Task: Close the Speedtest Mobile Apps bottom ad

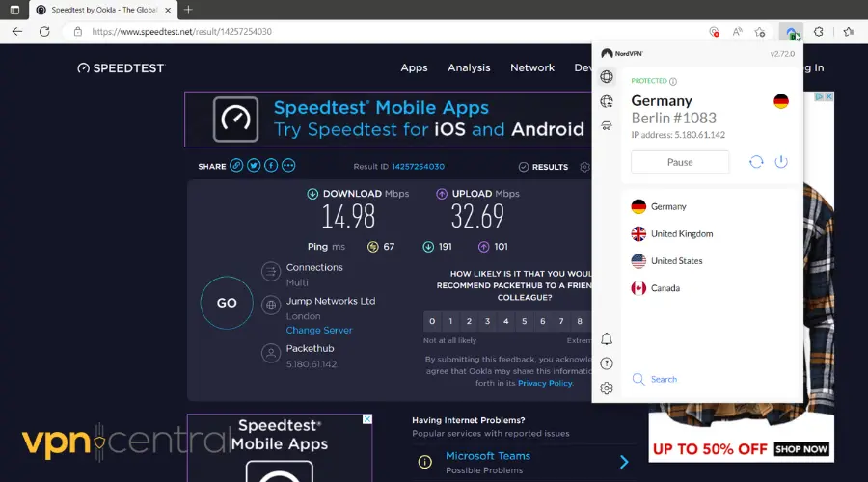Action: tap(367, 419)
